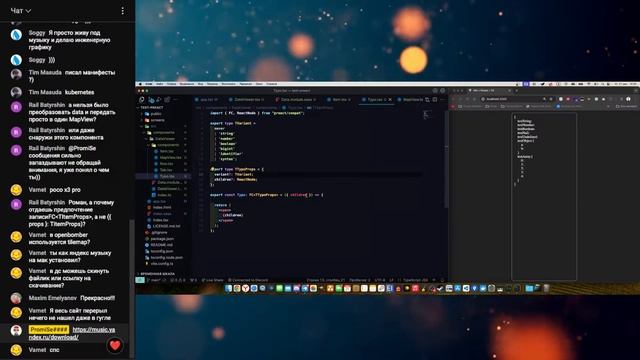The height and width of the screenshot is (360, 640).
Task: Click the red heart reaction button
Action: [x=115, y=345]
